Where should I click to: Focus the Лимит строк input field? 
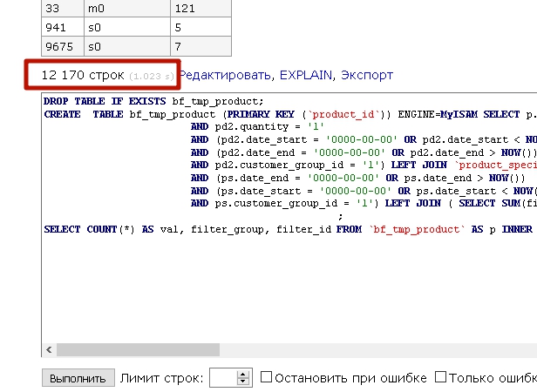pyautogui.click(x=224, y=378)
